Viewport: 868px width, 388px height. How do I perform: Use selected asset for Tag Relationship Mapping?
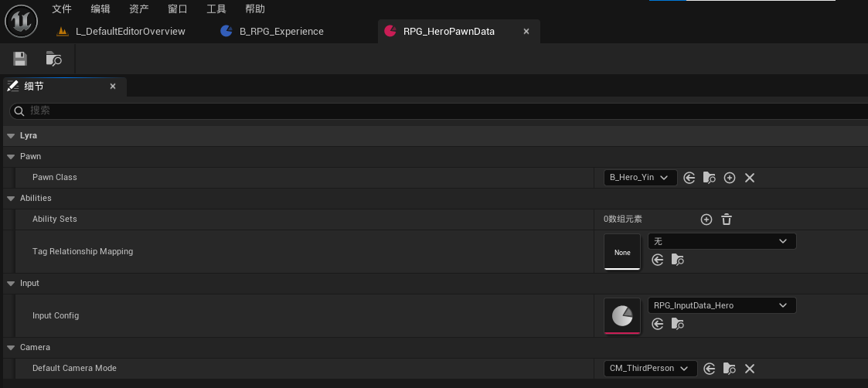tap(658, 260)
